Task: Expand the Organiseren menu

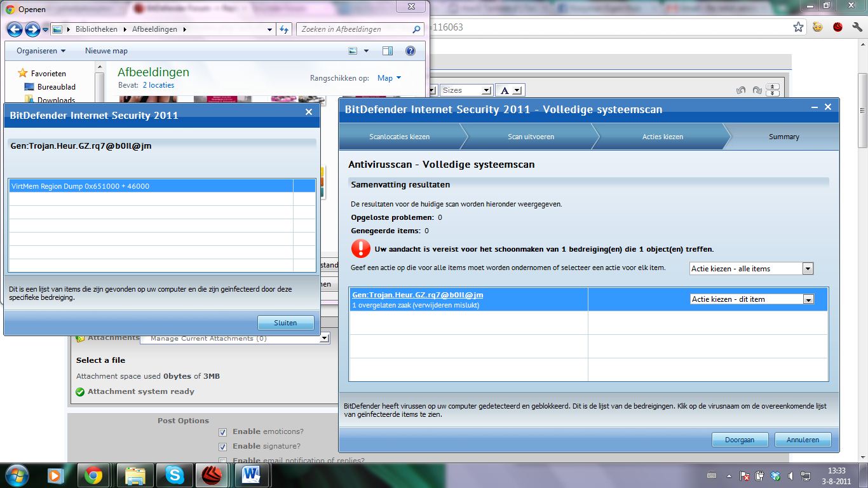Action: pos(41,51)
